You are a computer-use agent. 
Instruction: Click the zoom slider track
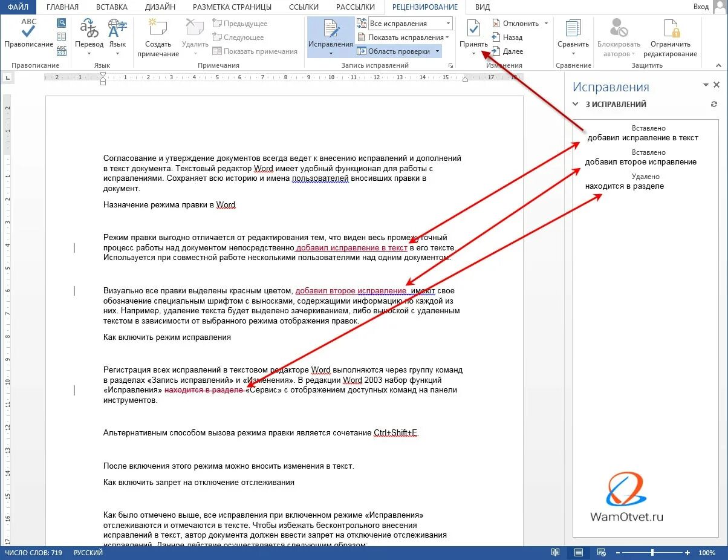coord(652,553)
